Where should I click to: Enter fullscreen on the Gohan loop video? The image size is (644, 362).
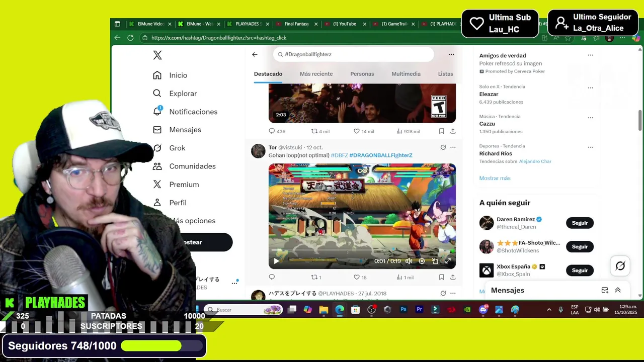[448, 261]
